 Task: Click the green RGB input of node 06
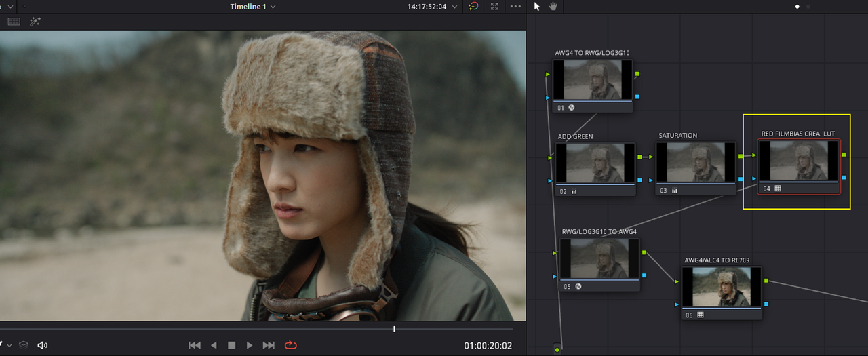coord(677,281)
